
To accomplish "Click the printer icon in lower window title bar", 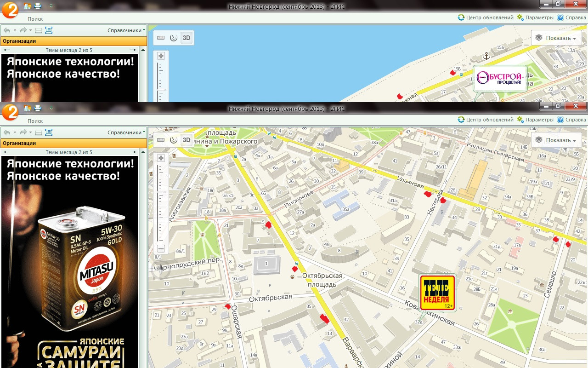I will (38, 108).
